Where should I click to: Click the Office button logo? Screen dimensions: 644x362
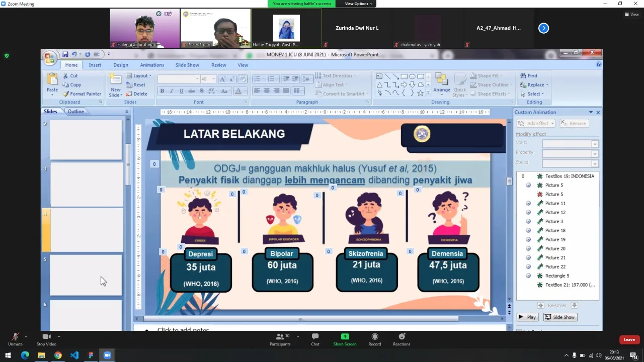point(49,58)
